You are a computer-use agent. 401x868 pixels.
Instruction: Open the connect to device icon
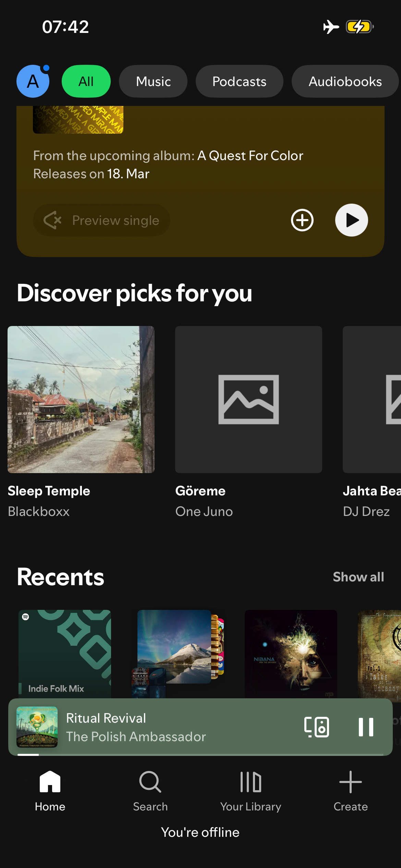point(317,727)
